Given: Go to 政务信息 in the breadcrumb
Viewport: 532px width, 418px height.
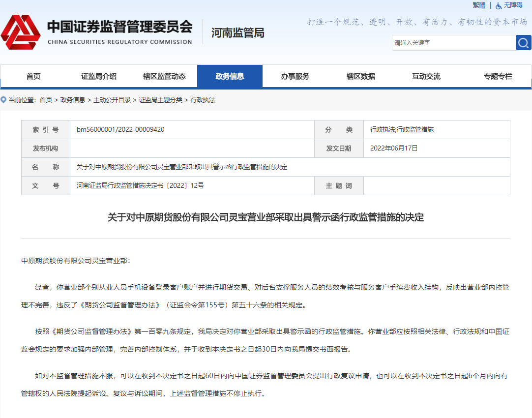Looking at the screenshot, I should point(73,100).
